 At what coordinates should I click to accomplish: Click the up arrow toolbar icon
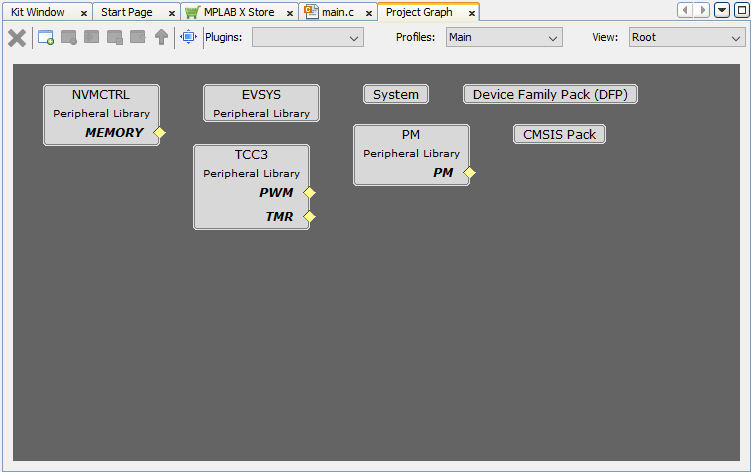(x=161, y=37)
